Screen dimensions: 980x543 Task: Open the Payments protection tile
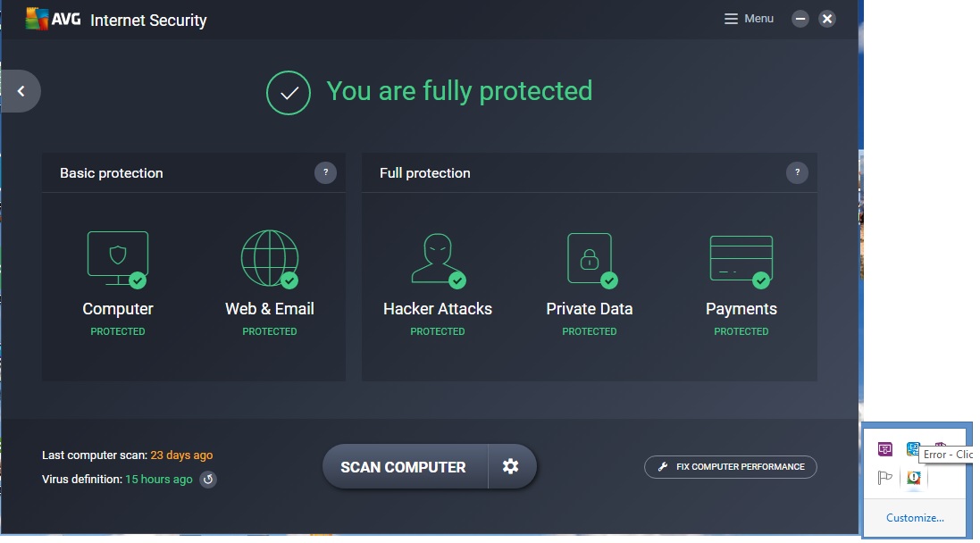pos(741,284)
